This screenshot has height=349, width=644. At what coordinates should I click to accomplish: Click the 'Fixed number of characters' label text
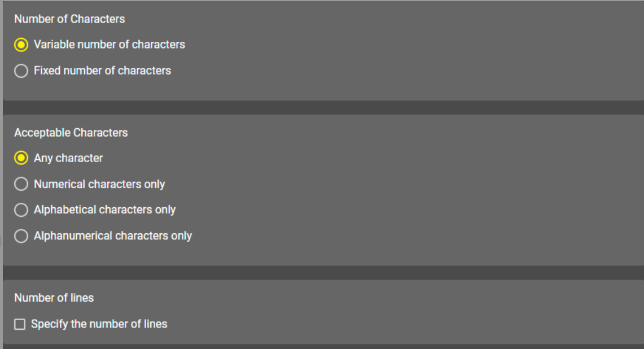[x=102, y=71]
